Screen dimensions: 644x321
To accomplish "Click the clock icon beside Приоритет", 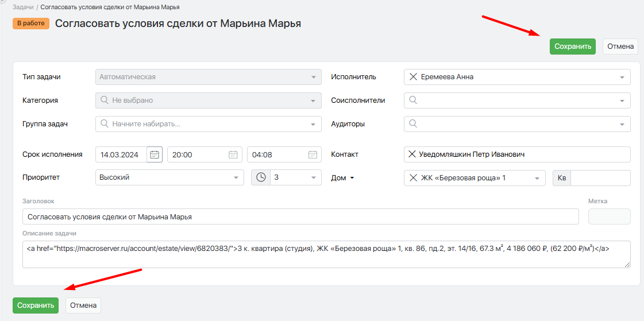I will click(x=261, y=177).
